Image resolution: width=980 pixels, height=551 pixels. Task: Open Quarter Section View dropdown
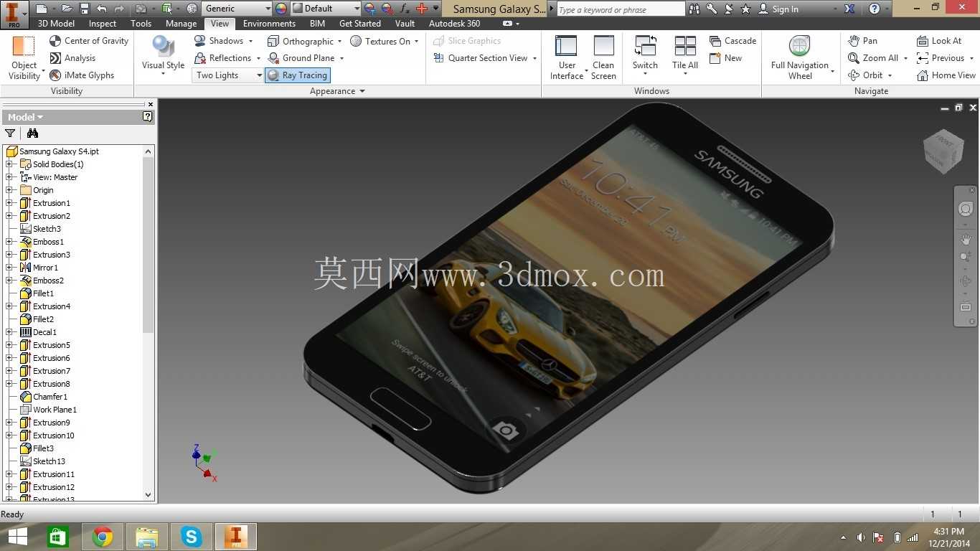click(534, 58)
